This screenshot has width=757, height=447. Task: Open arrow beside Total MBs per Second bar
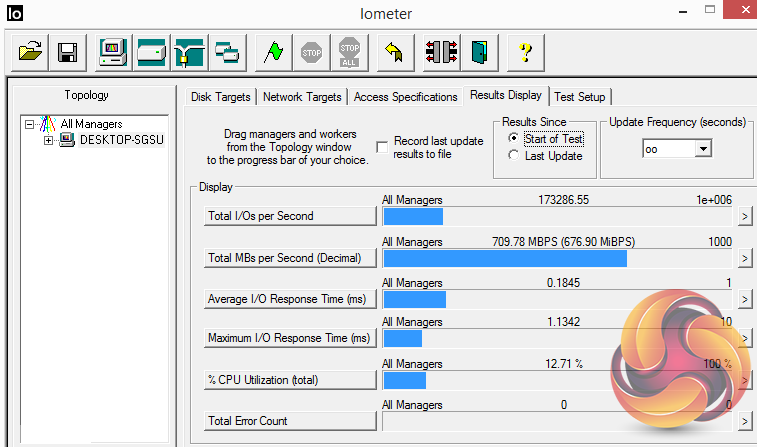pos(745,258)
